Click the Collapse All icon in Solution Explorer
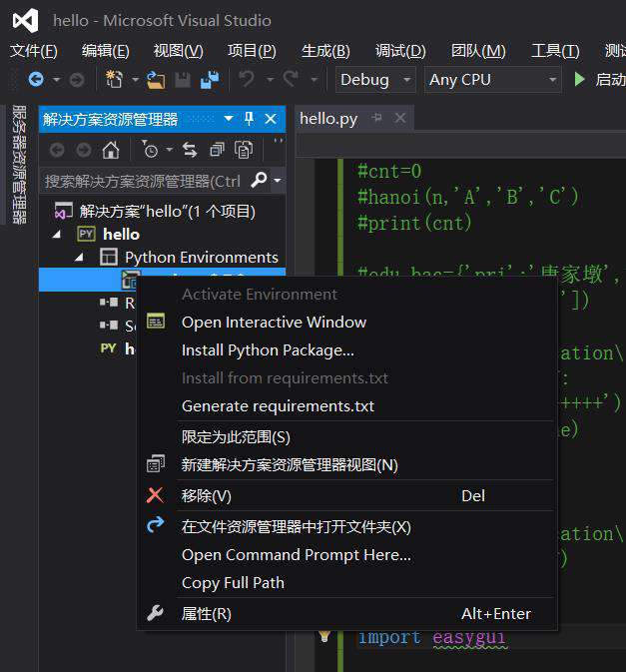626x672 pixels. [x=217, y=150]
